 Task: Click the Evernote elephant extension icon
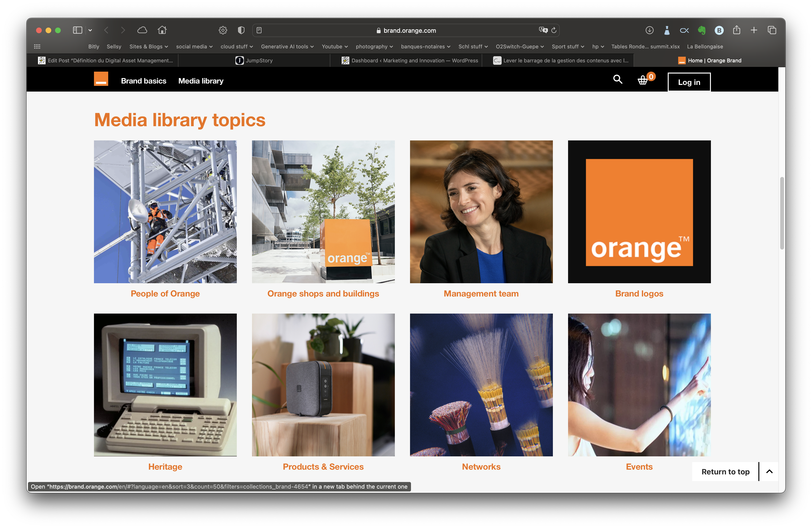pos(701,30)
